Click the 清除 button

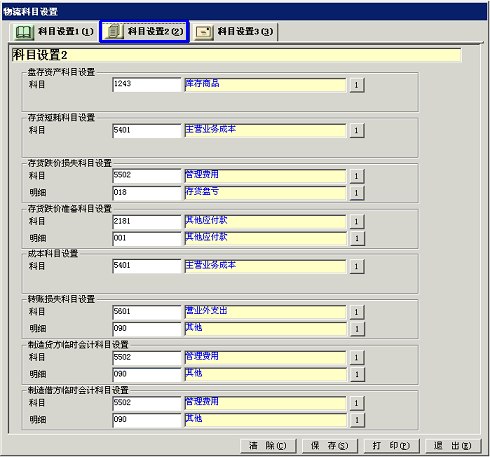pyautogui.click(x=268, y=446)
